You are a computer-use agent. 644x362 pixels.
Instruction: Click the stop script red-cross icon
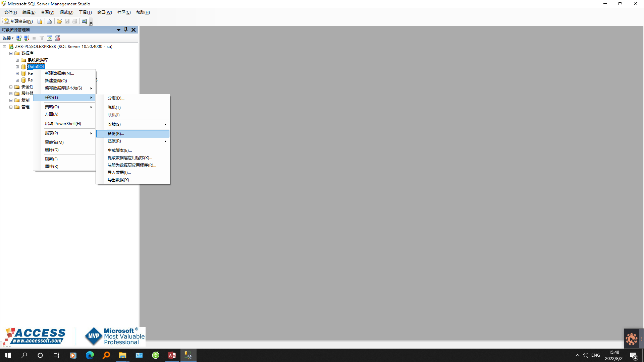[58, 38]
